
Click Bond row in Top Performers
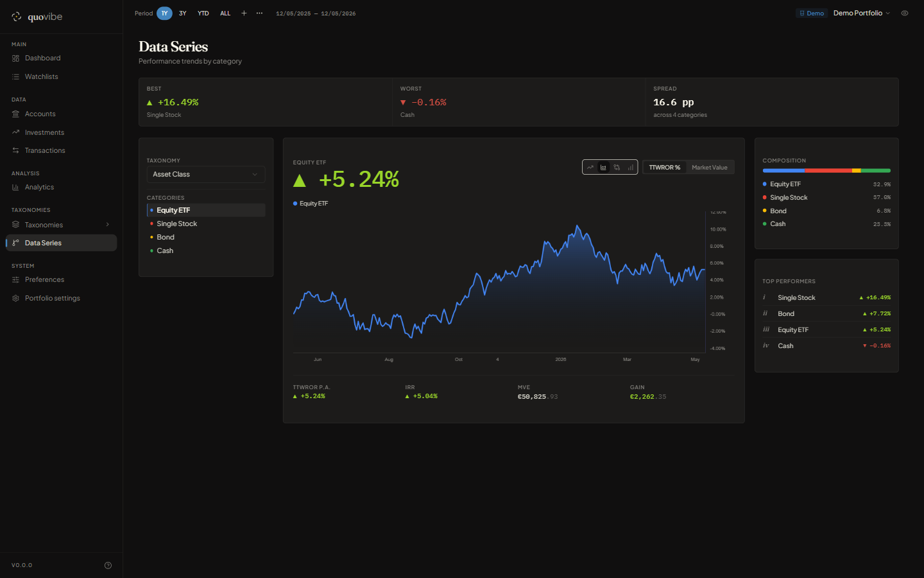(826, 314)
